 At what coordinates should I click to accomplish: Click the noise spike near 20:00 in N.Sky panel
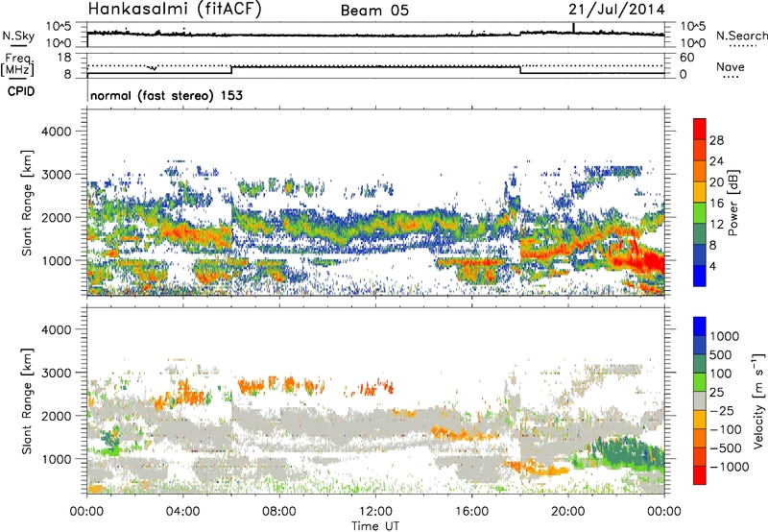pyautogui.click(x=573, y=28)
